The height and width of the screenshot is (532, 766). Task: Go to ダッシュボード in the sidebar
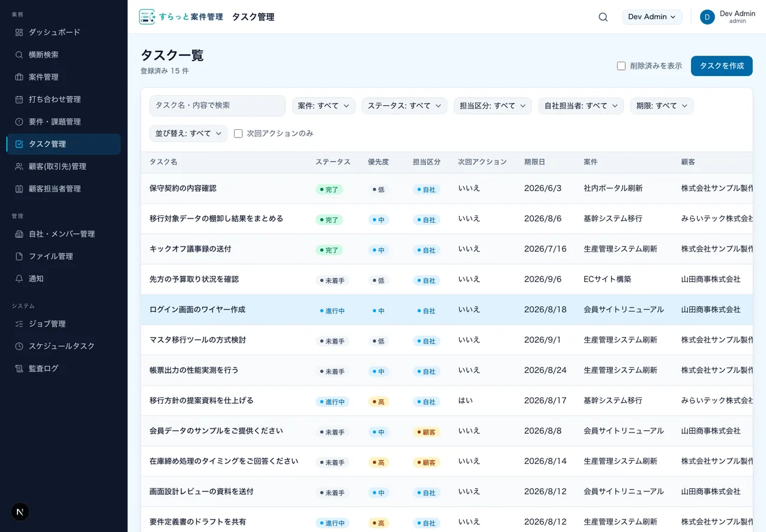click(x=63, y=32)
